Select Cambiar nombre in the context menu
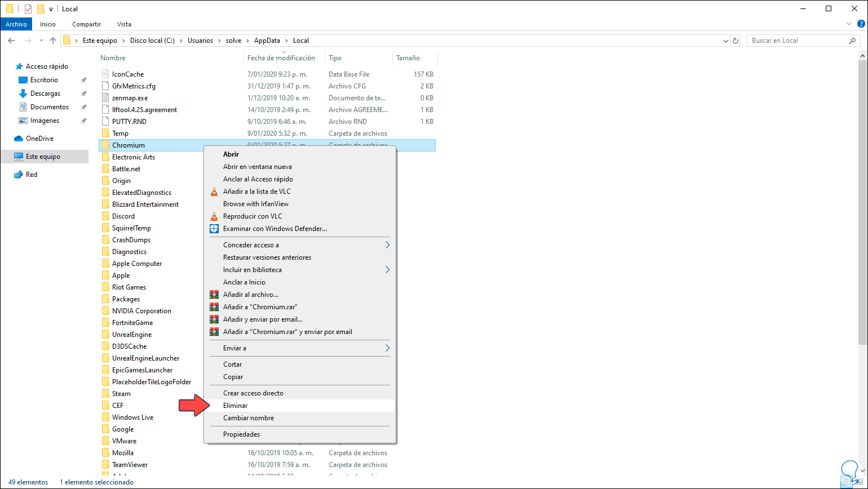 300,418
